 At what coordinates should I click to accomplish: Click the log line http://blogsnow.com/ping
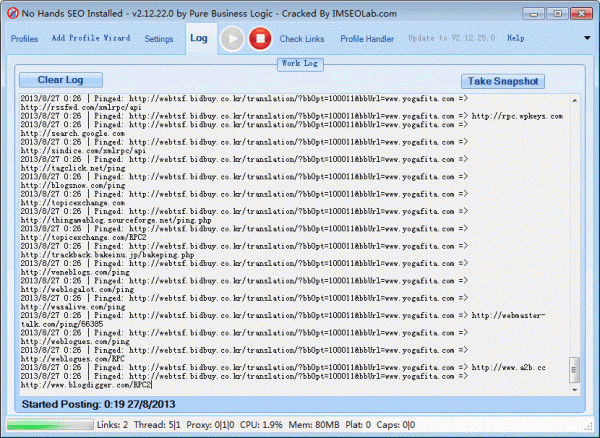pos(73,186)
